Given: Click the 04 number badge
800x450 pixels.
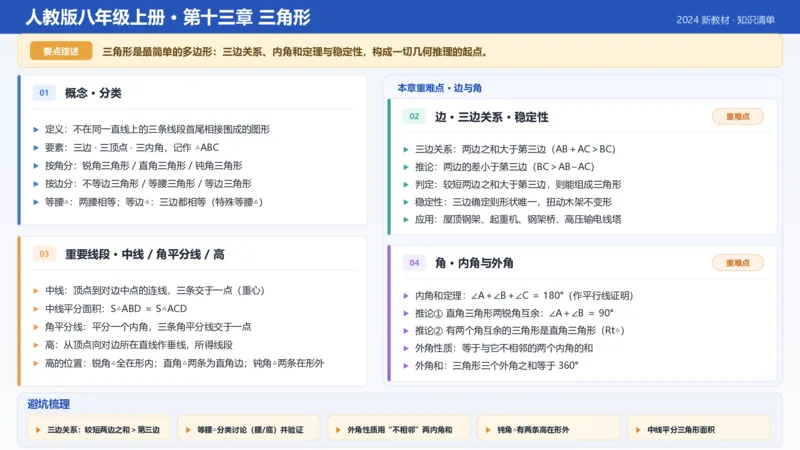Looking at the screenshot, I should [414, 263].
